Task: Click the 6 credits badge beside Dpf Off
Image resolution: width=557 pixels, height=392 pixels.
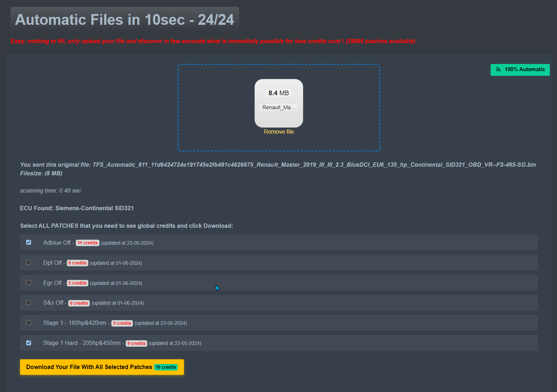Action: (x=78, y=263)
